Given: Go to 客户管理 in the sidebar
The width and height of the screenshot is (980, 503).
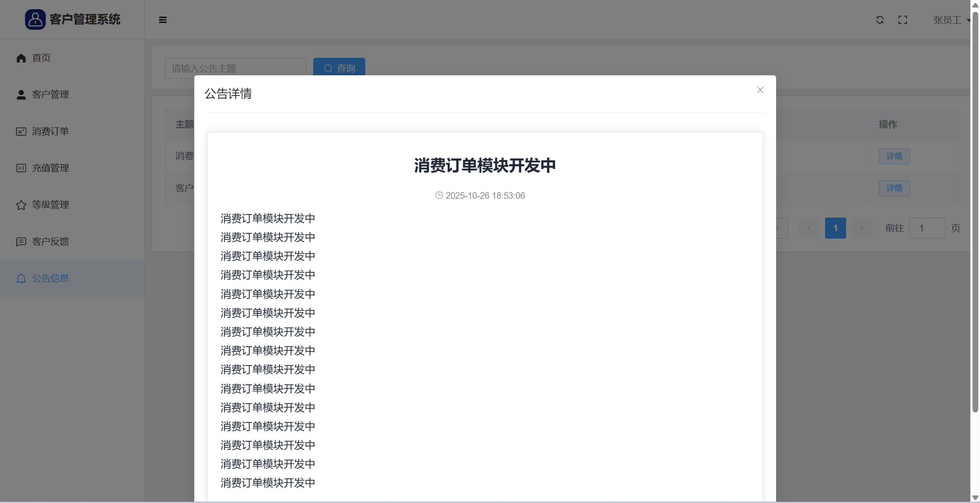Looking at the screenshot, I should (x=50, y=95).
